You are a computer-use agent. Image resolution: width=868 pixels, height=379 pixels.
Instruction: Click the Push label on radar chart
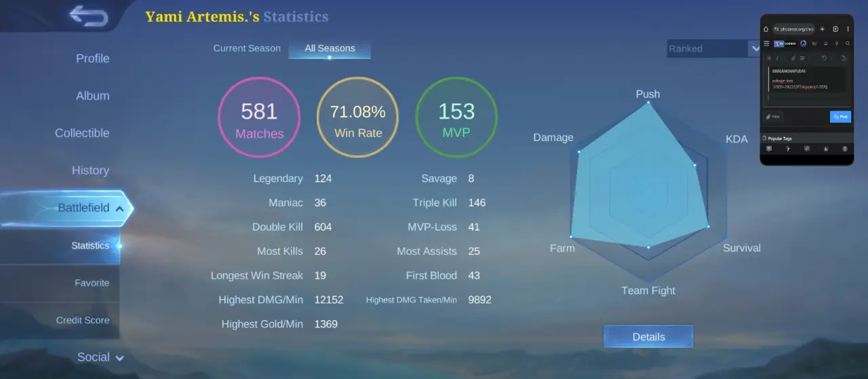click(x=648, y=94)
